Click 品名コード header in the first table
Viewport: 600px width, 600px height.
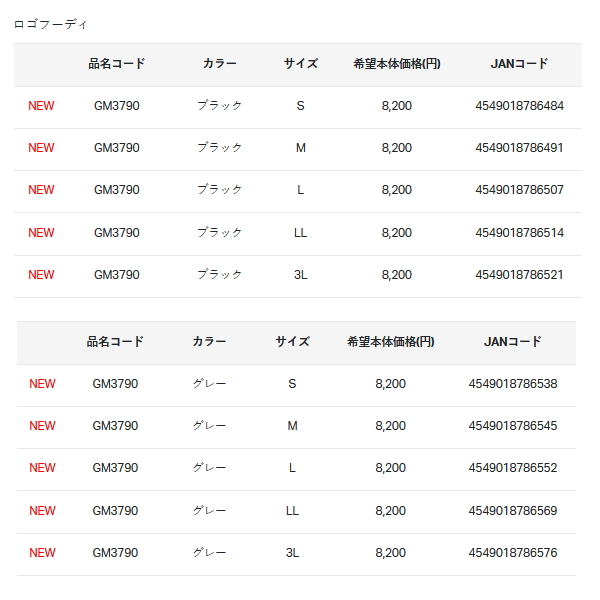[117, 64]
